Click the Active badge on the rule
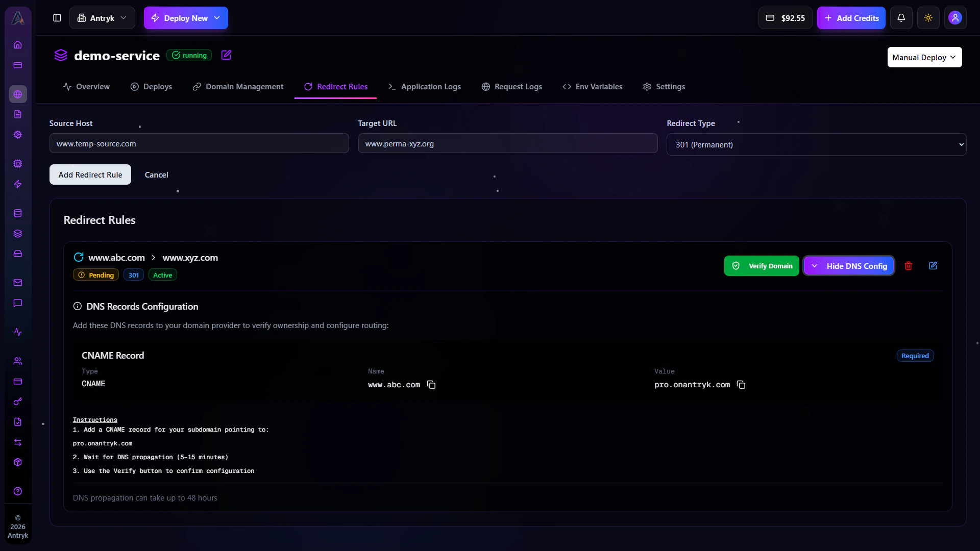Screen dimensions: 980x551 pos(163,275)
